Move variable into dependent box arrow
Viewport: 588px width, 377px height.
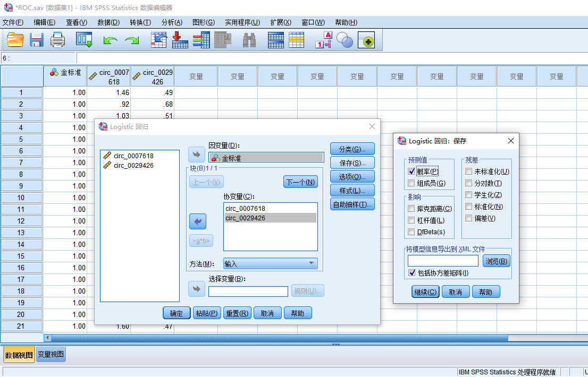197,154
